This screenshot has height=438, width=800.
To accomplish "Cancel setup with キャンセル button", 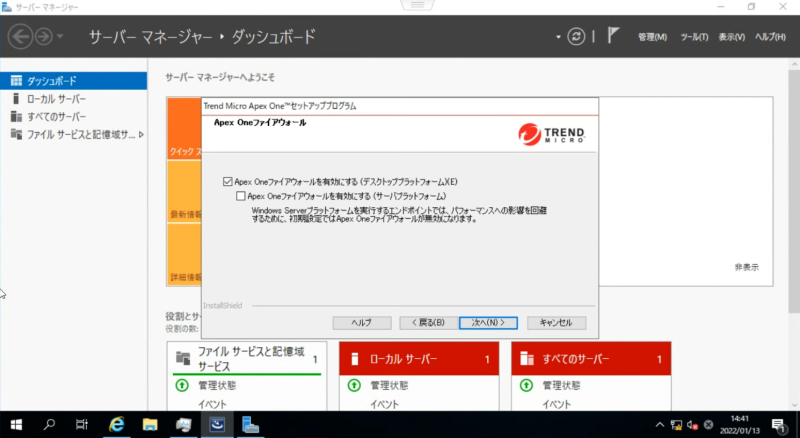I will (556, 323).
